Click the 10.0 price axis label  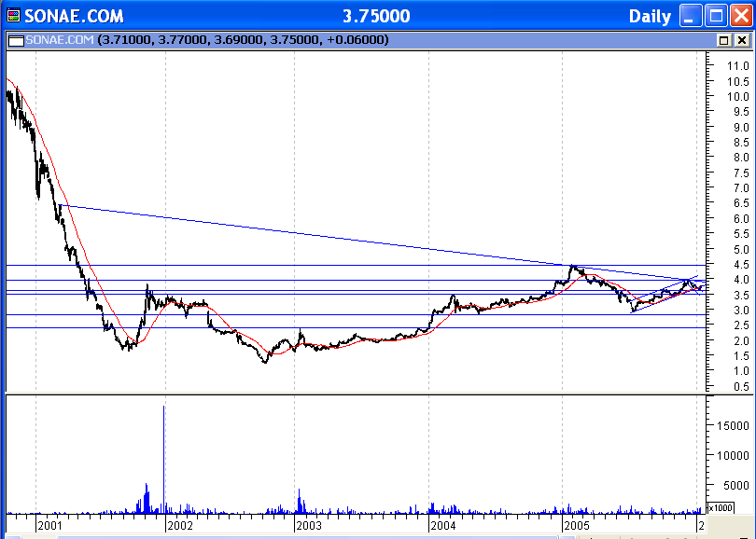tap(737, 96)
